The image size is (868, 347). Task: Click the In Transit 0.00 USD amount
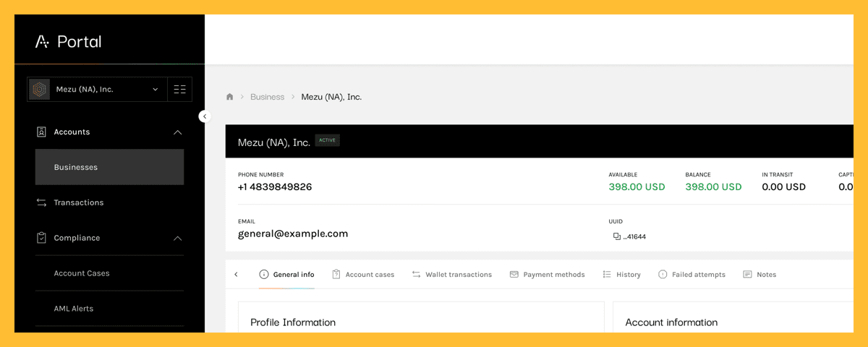(x=783, y=187)
